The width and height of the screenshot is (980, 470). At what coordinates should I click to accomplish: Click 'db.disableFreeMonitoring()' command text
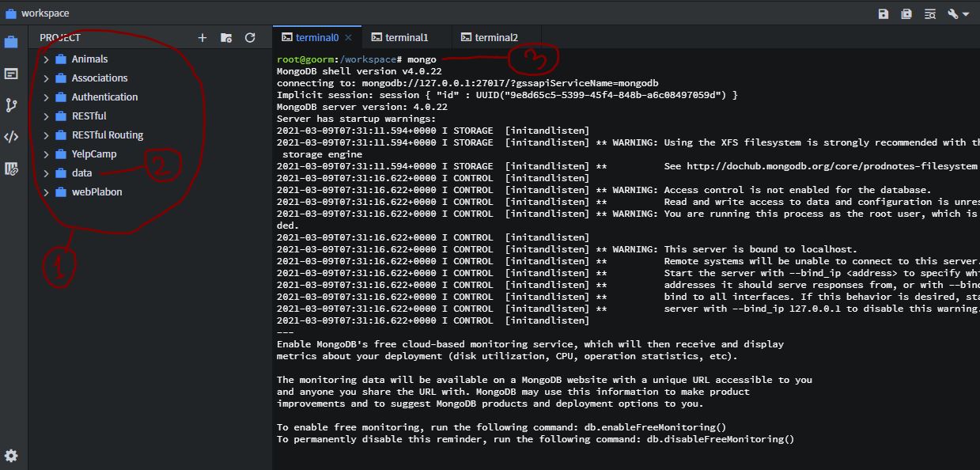click(x=721, y=440)
